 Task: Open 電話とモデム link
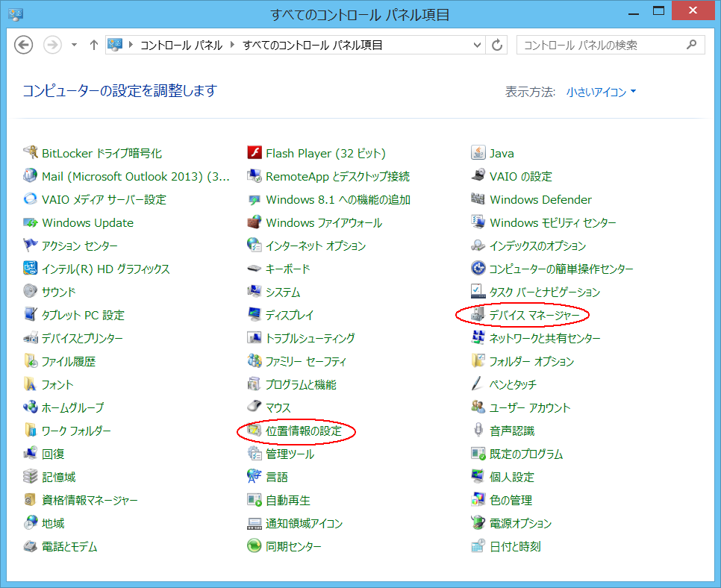click(69, 547)
